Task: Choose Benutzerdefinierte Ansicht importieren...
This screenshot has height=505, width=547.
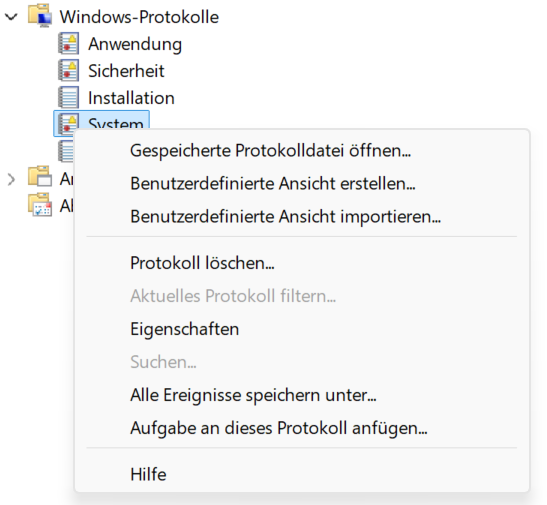Action: (285, 217)
